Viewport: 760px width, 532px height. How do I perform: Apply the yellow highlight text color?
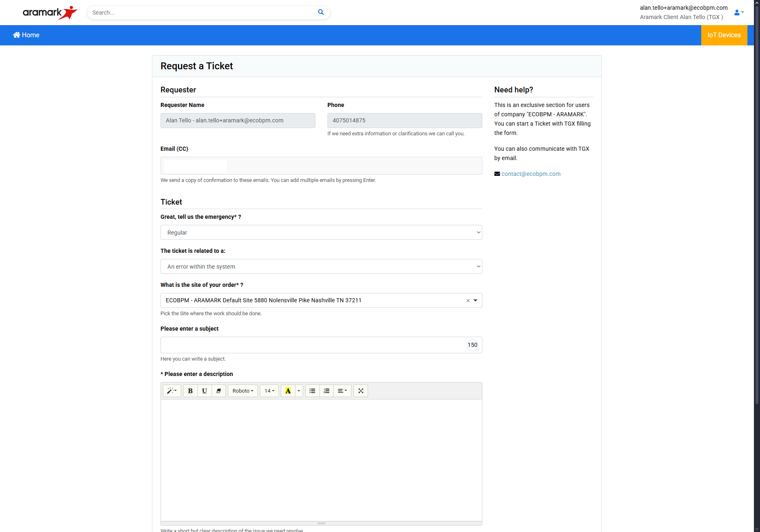click(288, 391)
